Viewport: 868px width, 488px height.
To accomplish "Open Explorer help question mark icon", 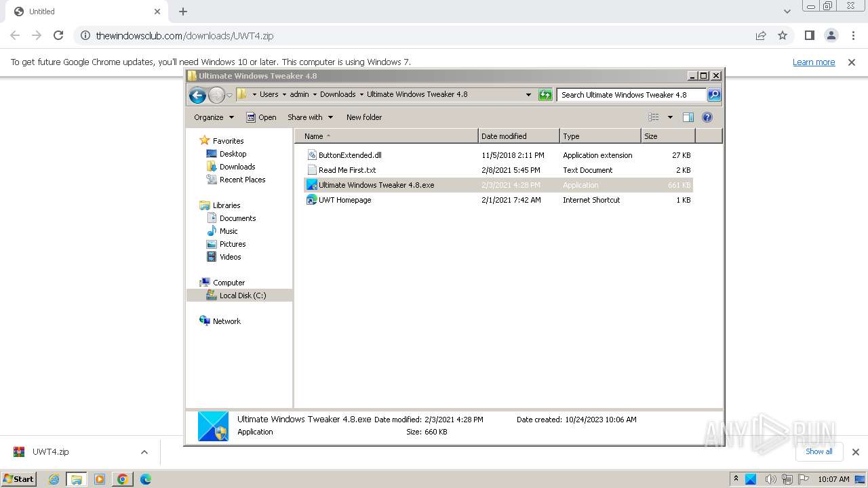I will pyautogui.click(x=707, y=117).
